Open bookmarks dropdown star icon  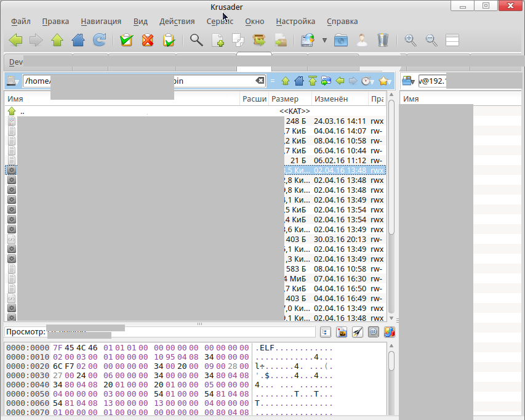pos(385,81)
